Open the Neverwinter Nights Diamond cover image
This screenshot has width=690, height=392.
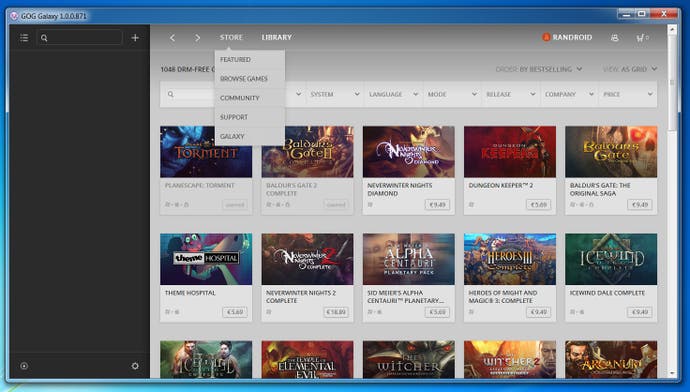(x=408, y=152)
